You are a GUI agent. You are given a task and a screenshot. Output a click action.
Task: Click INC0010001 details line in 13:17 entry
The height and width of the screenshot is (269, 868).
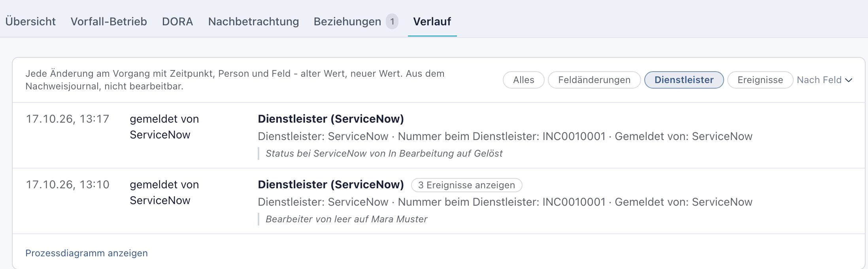[505, 136]
